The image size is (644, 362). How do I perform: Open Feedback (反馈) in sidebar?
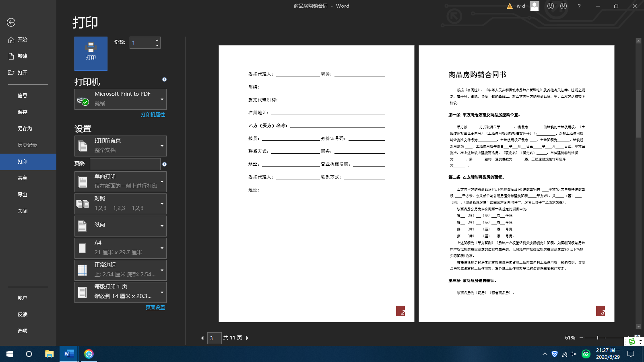tap(28, 315)
